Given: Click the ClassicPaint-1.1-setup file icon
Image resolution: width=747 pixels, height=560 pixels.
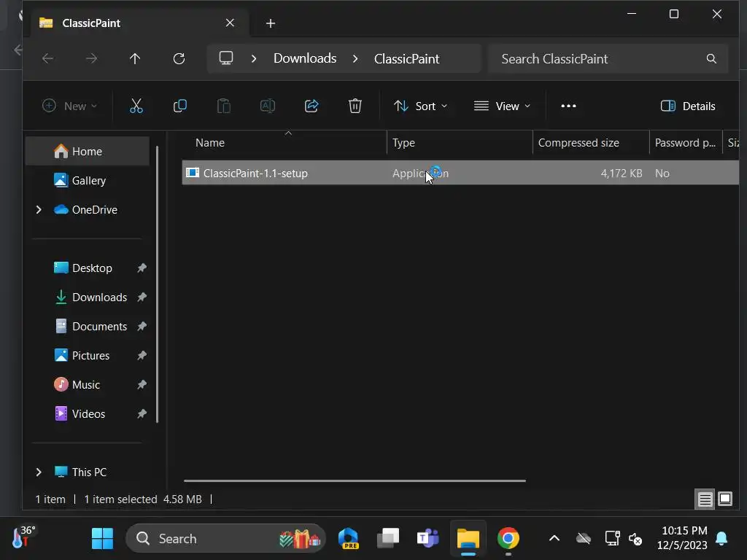Looking at the screenshot, I should (192, 173).
